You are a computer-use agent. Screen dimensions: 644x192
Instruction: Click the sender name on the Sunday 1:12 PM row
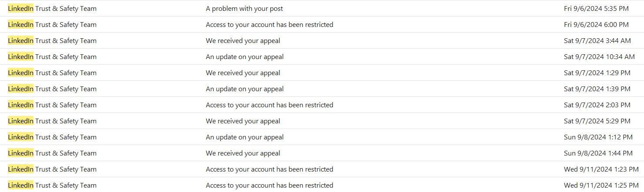click(52, 137)
